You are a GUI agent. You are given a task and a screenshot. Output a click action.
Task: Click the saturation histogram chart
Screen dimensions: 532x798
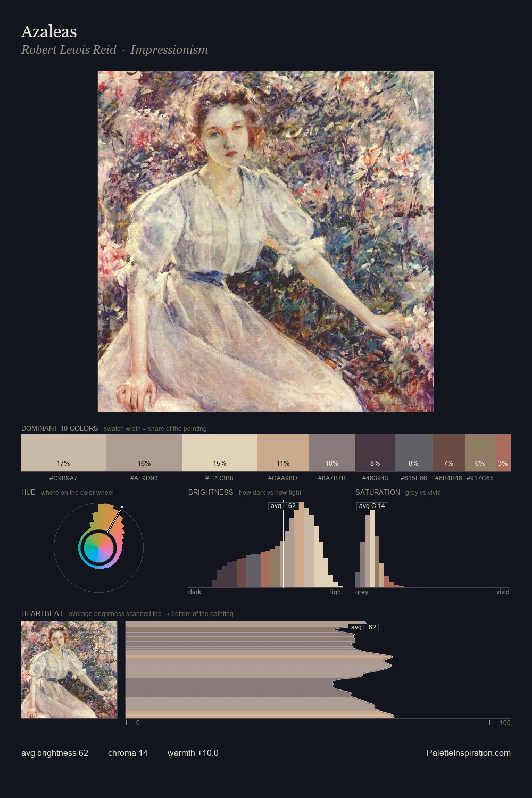tap(433, 544)
